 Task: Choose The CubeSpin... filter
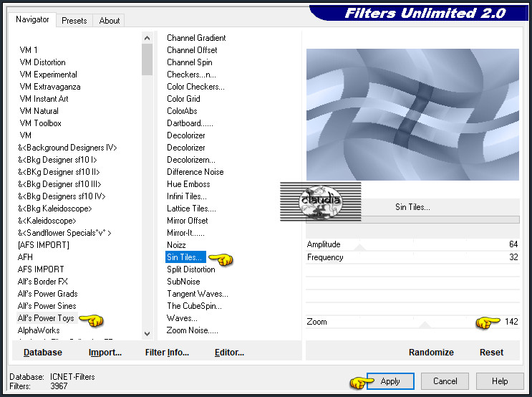195,306
